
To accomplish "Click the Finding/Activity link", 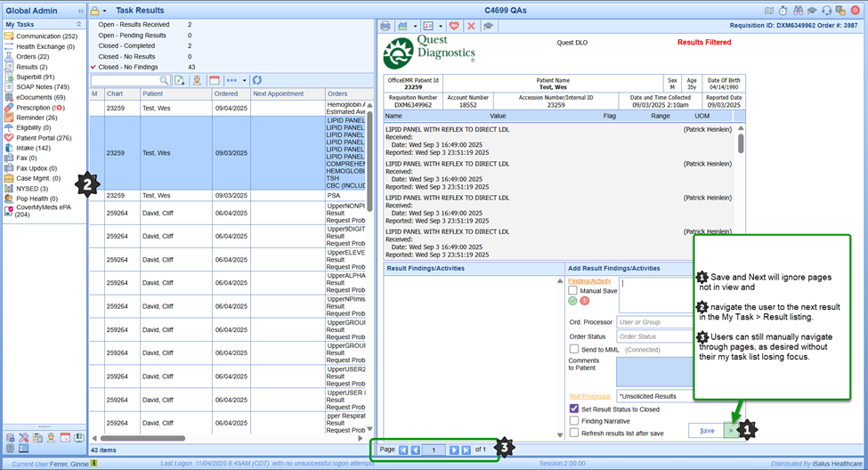I will click(589, 280).
